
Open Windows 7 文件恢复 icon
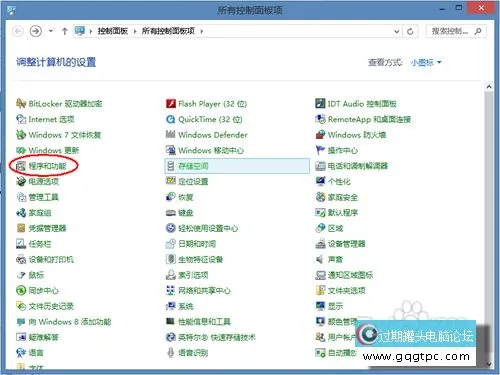pyautogui.click(x=21, y=135)
